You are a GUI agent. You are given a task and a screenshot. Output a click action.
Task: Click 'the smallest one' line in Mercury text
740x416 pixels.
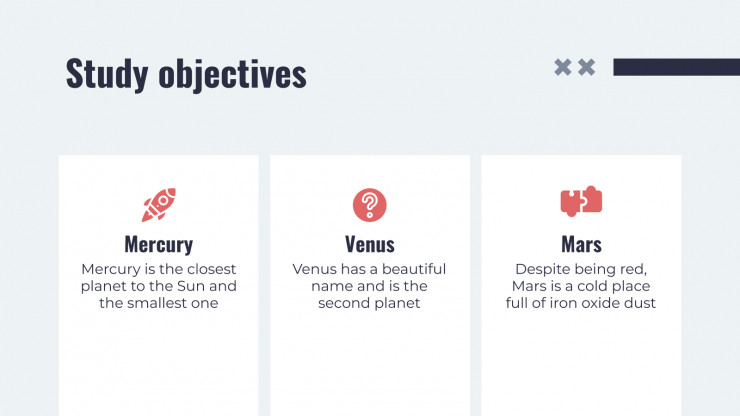pyautogui.click(x=159, y=303)
